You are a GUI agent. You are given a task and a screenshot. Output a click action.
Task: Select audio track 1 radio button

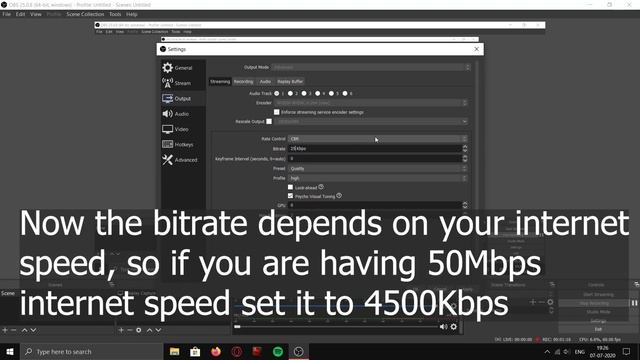(277, 93)
